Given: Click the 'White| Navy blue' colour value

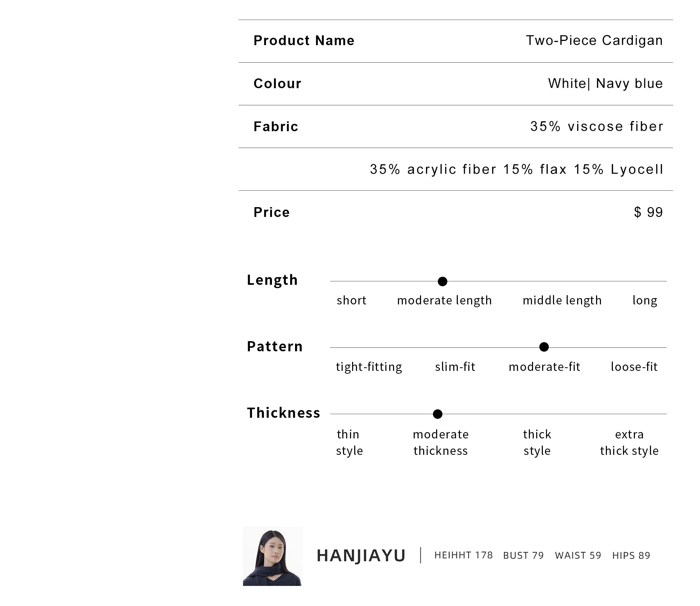Looking at the screenshot, I should (x=605, y=84).
